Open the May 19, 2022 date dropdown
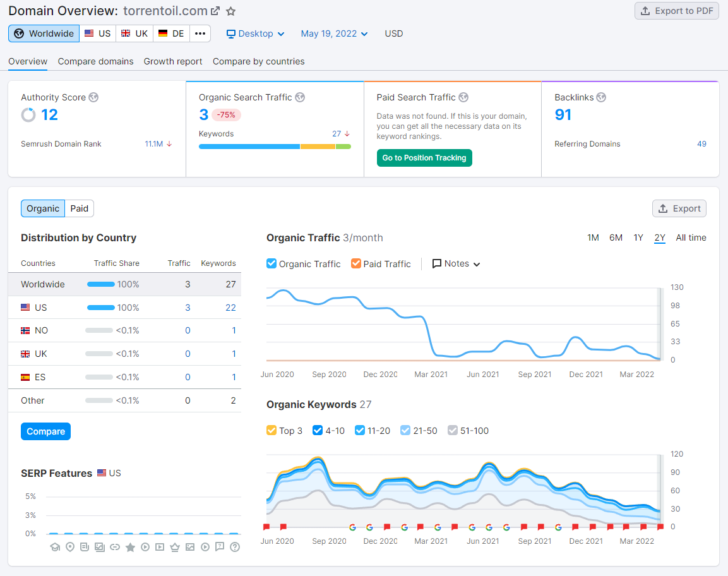Screen dimensions: 728x576 point(334,33)
